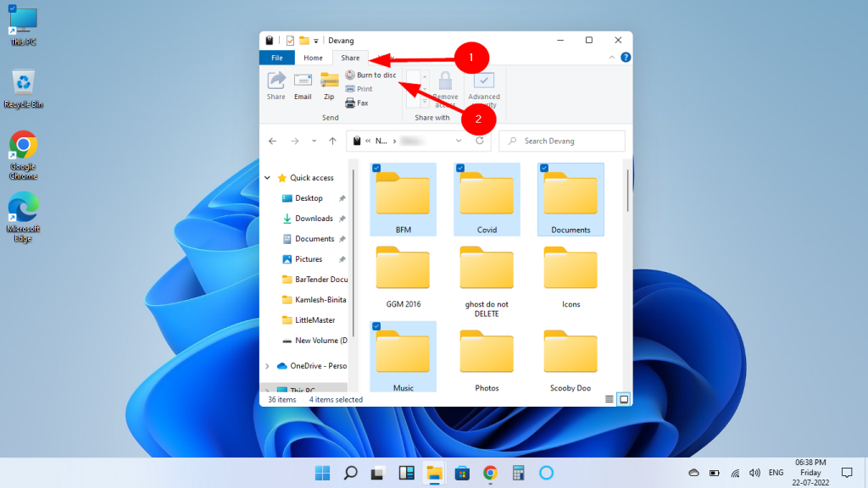
Task: Uncheck the Documents folder selection box
Action: click(545, 167)
